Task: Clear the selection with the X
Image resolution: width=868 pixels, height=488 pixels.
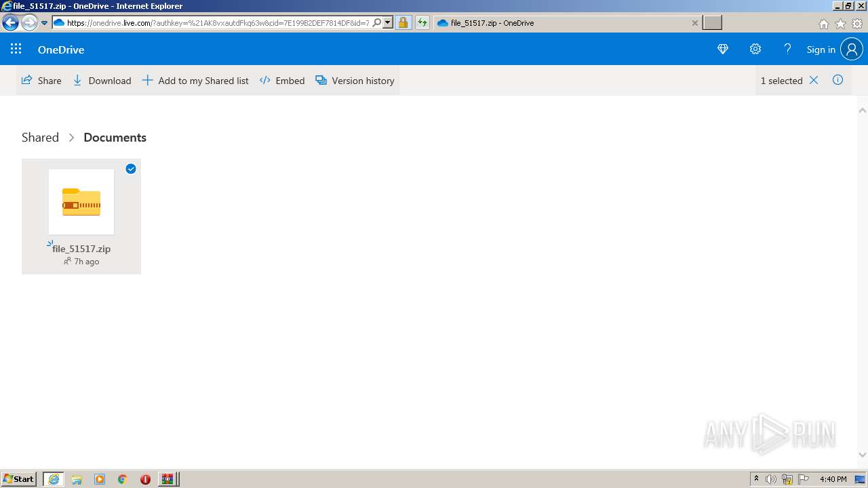Action: pos(814,80)
